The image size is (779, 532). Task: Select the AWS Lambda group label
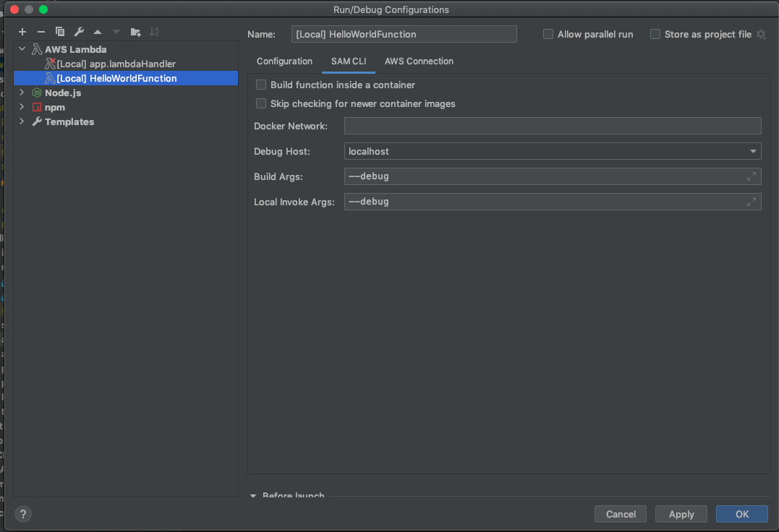point(75,49)
